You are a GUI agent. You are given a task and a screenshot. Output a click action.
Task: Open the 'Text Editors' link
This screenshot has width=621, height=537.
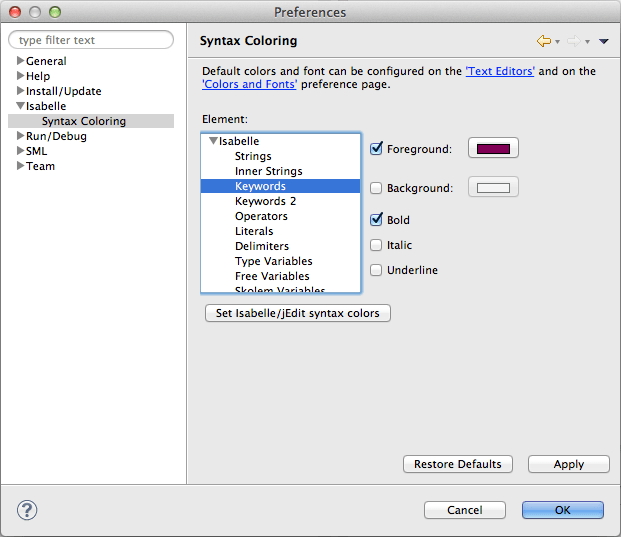500,71
